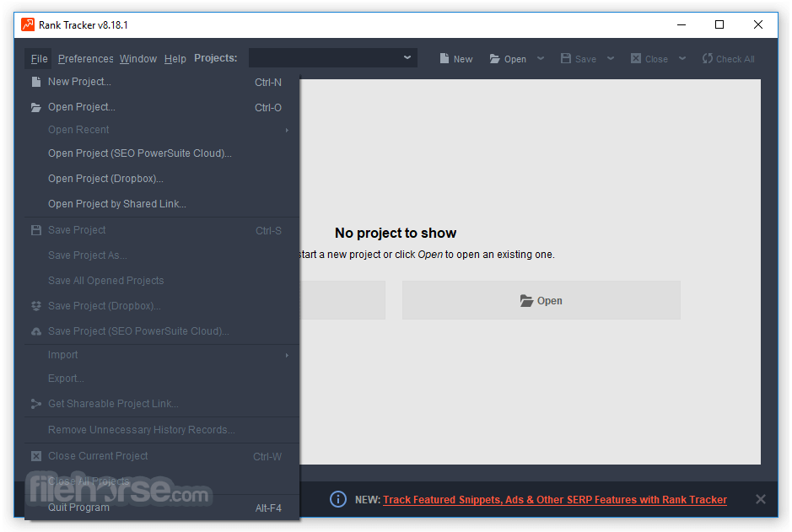Choose Open Project by Shared Link...

click(162, 204)
